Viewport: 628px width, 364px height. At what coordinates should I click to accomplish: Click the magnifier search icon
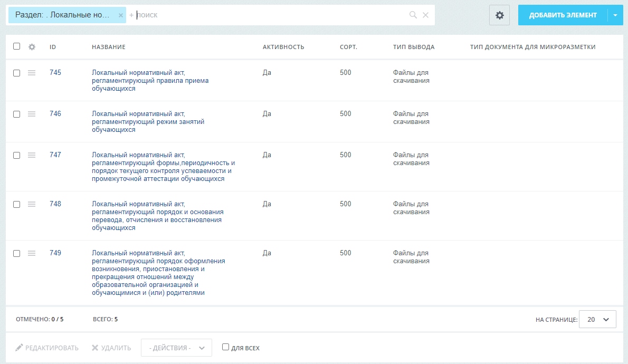click(x=413, y=15)
